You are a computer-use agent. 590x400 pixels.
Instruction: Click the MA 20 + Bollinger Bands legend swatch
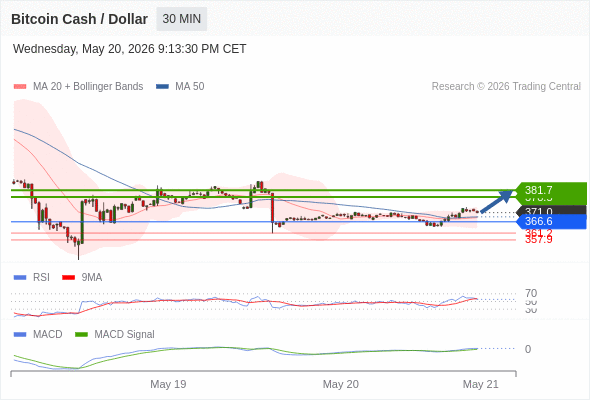20,87
